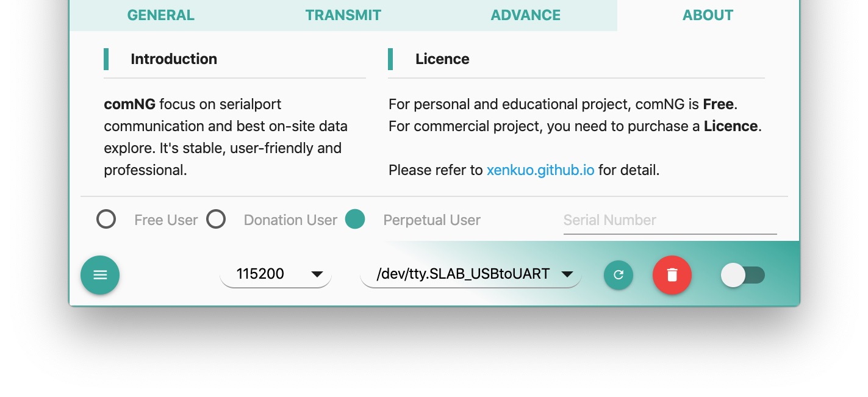868x397 pixels.
Task: Open the hamburger menu button
Action: point(100,275)
